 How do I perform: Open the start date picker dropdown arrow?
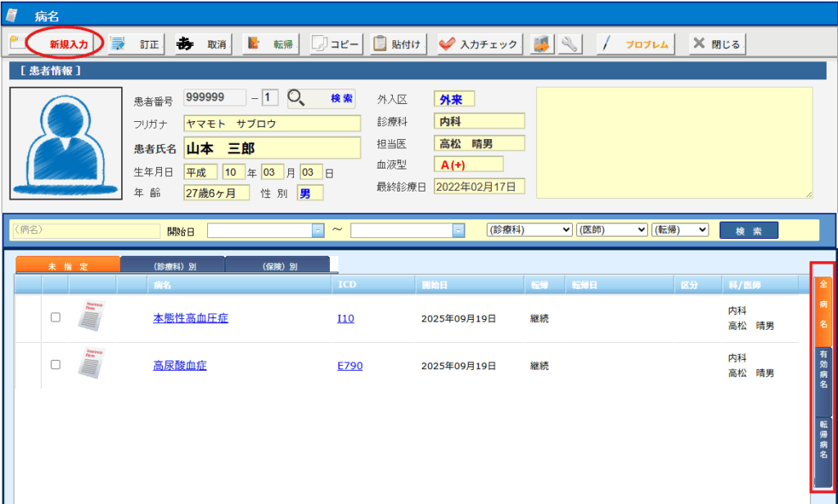318,231
